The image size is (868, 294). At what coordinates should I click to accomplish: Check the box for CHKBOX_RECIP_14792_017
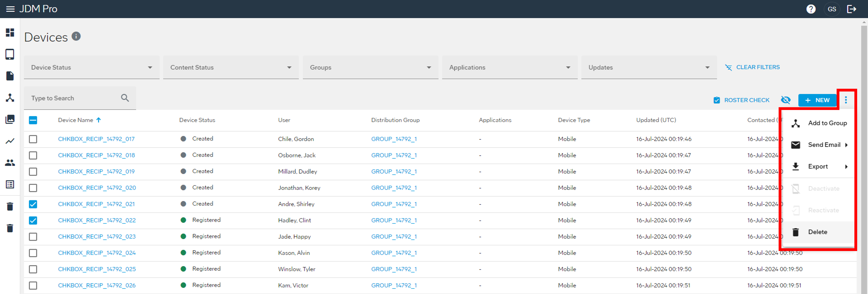tap(33, 139)
